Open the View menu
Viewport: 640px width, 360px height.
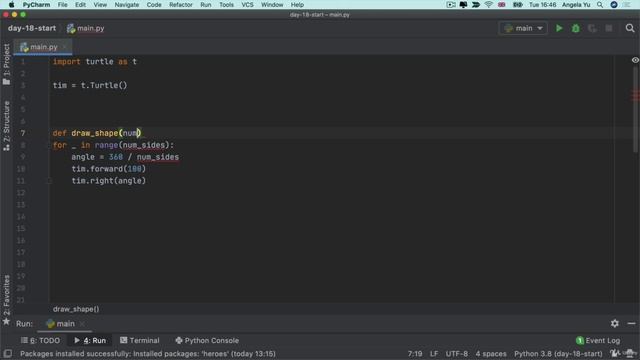click(x=100, y=4)
